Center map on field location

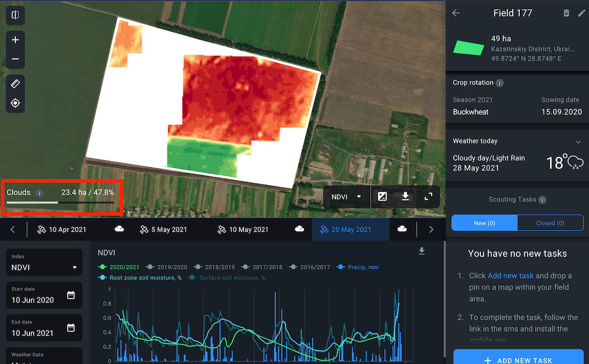point(15,103)
